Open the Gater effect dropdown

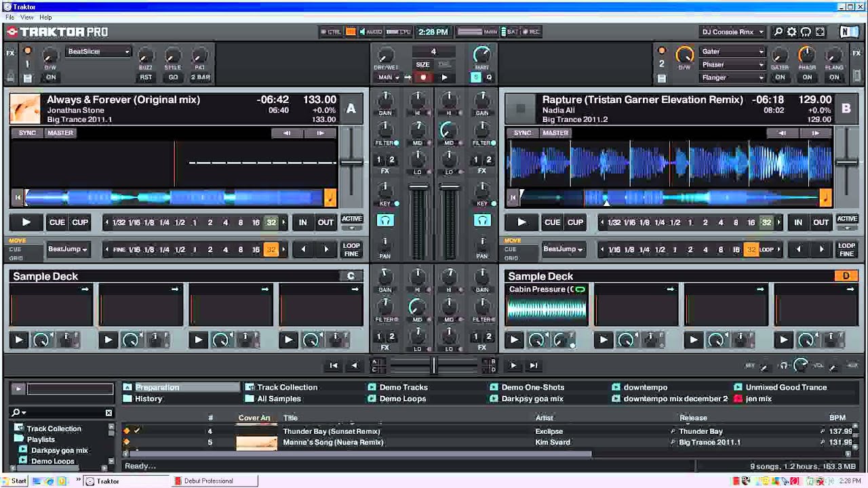pos(733,52)
